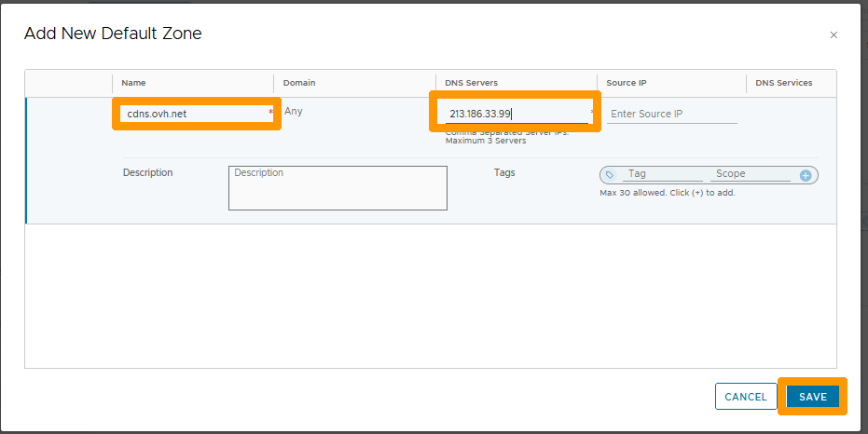Click the Max 30 allowed hint text

coord(667,193)
